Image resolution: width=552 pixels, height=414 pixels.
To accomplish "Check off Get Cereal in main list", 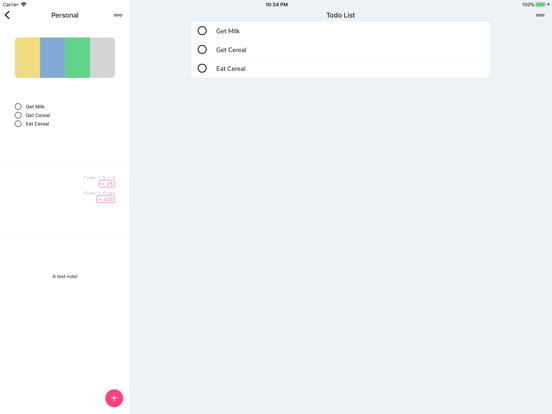I will tap(202, 50).
